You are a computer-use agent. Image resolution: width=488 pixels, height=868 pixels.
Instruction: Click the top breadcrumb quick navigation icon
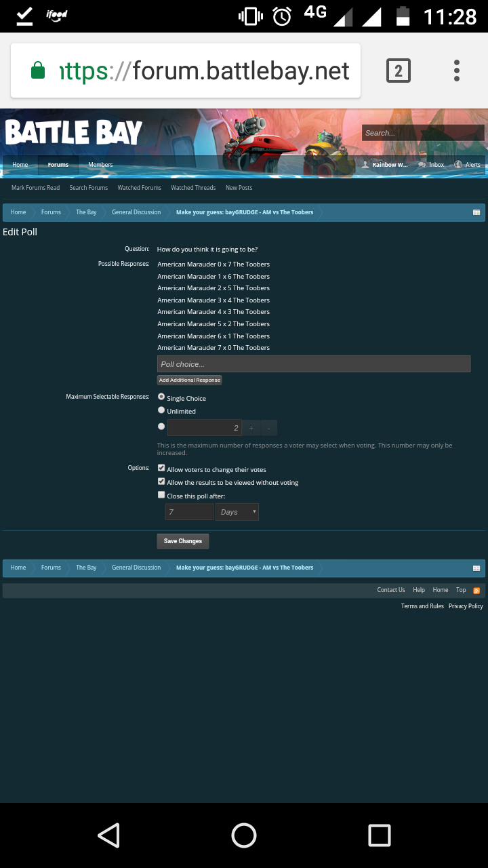[x=476, y=212]
